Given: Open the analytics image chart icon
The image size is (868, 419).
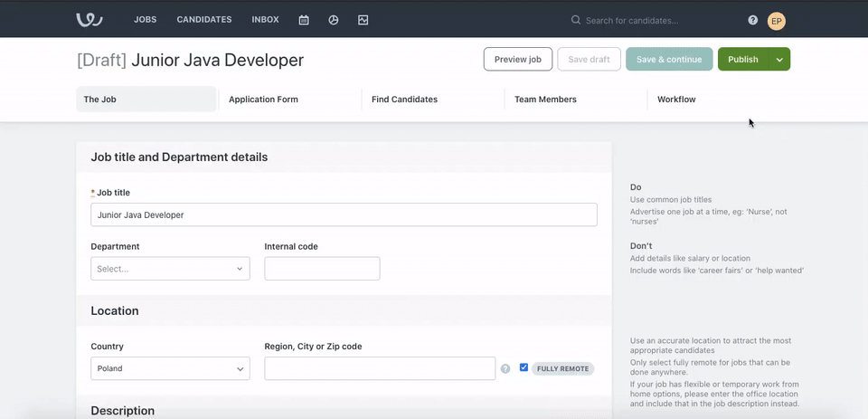Looking at the screenshot, I should click(x=363, y=20).
